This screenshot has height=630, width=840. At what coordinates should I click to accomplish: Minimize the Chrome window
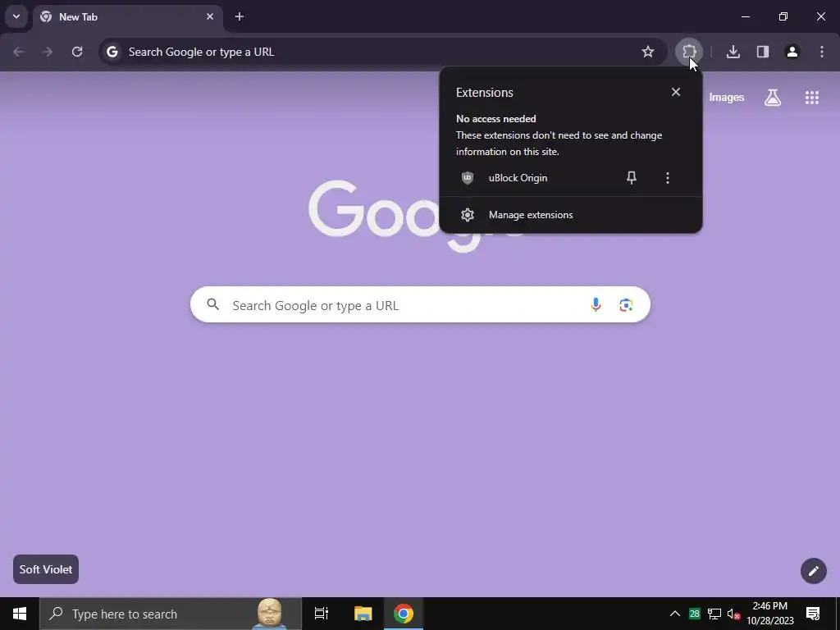coord(745,16)
